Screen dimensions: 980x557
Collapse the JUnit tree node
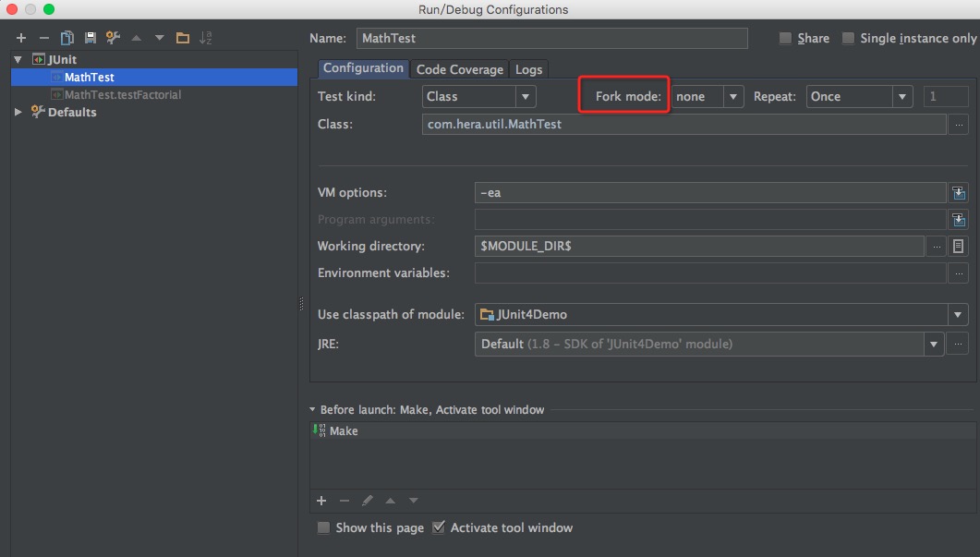[18, 59]
